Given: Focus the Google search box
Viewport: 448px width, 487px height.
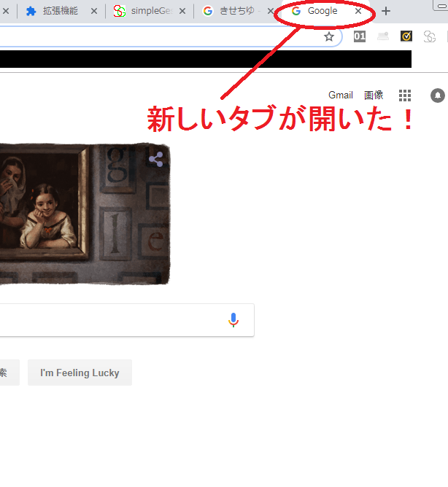Looking at the screenshot, I should (x=127, y=320).
